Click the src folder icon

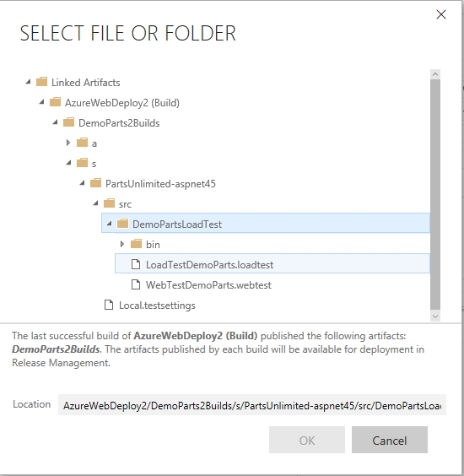(109, 203)
